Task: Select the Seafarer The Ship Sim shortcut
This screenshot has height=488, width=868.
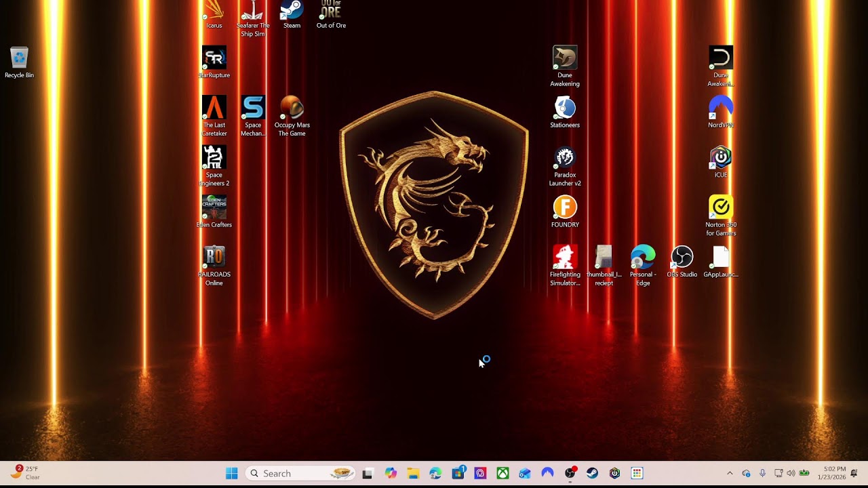Action: point(253,19)
